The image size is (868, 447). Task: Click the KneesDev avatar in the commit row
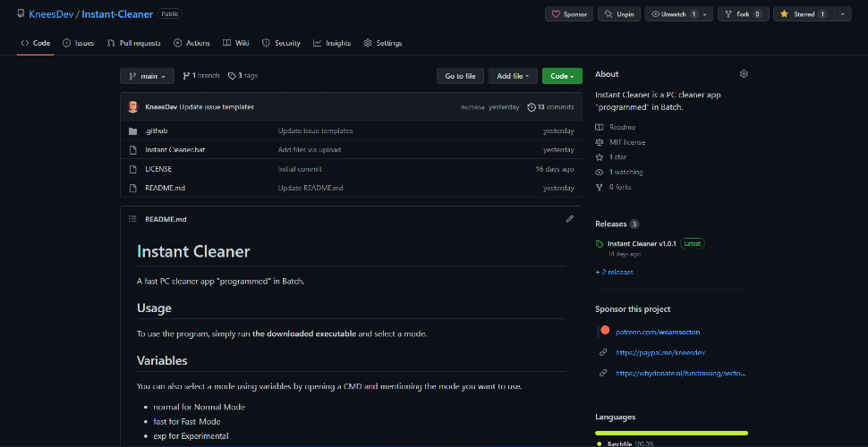[132, 106]
